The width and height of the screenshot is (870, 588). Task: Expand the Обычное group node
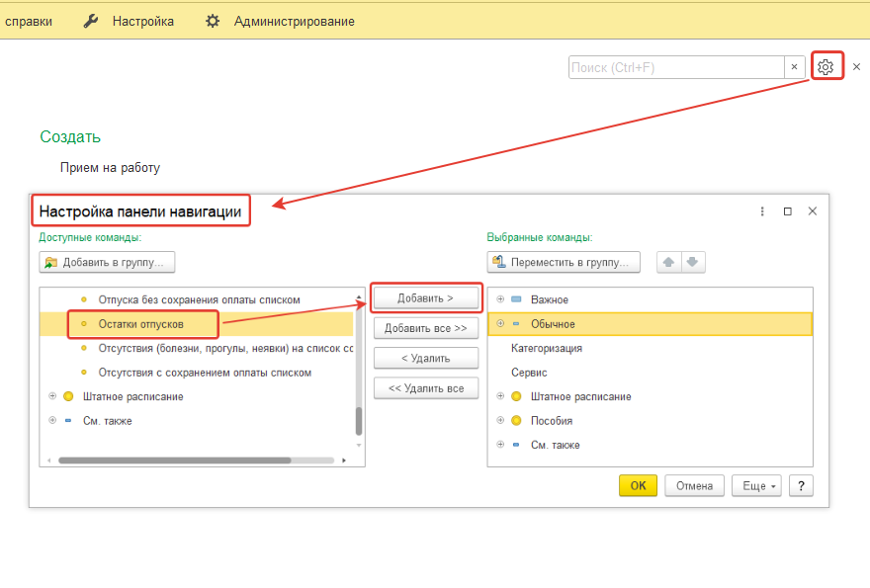(500, 324)
